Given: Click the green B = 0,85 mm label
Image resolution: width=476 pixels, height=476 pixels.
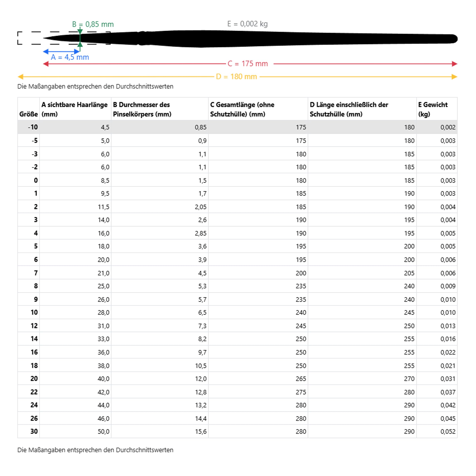Looking at the screenshot, I should [x=93, y=24].
